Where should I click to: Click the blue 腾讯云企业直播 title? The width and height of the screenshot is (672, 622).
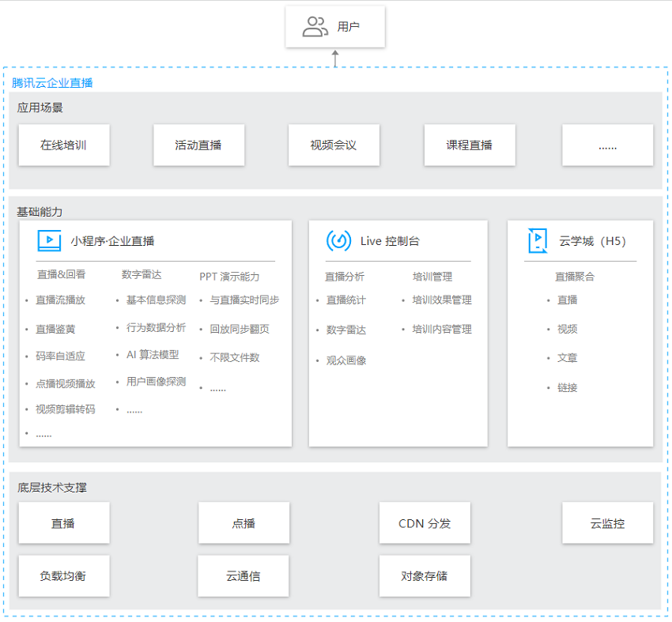(x=52, y=83)
